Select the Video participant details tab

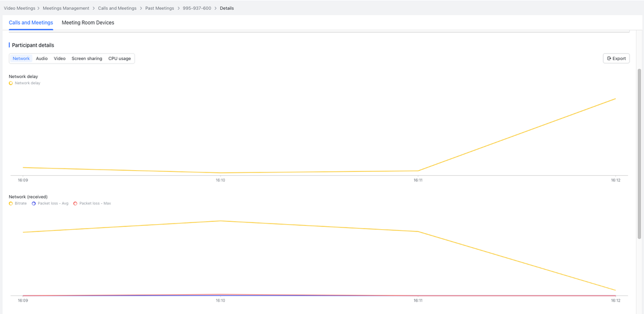[59, 59]
